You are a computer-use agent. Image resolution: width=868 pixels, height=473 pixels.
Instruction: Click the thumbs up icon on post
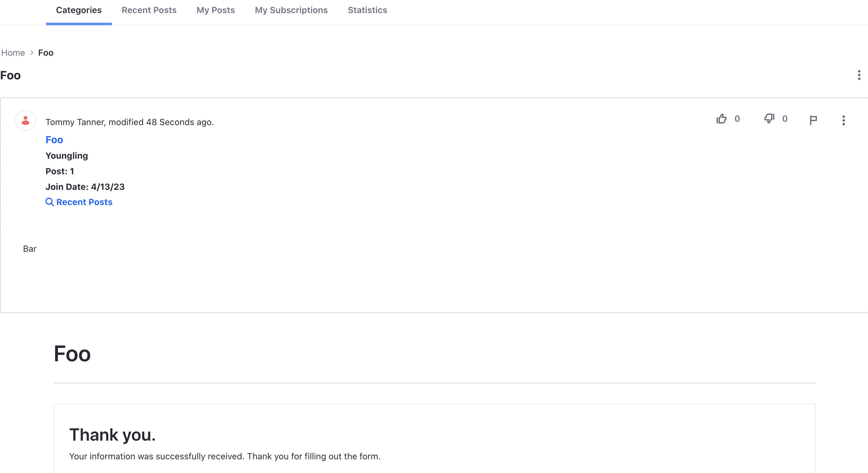[x=721, y=118]
